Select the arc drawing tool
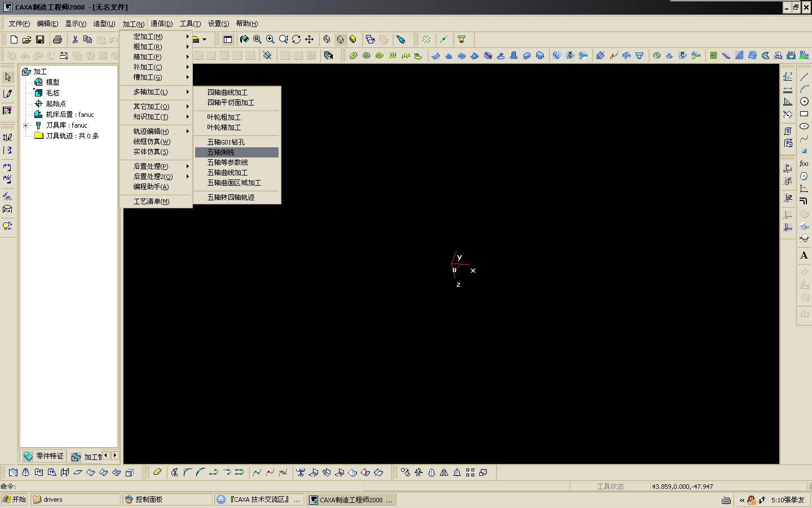The height and width of the screenshot is (508, 812). [x=804, y=89]
